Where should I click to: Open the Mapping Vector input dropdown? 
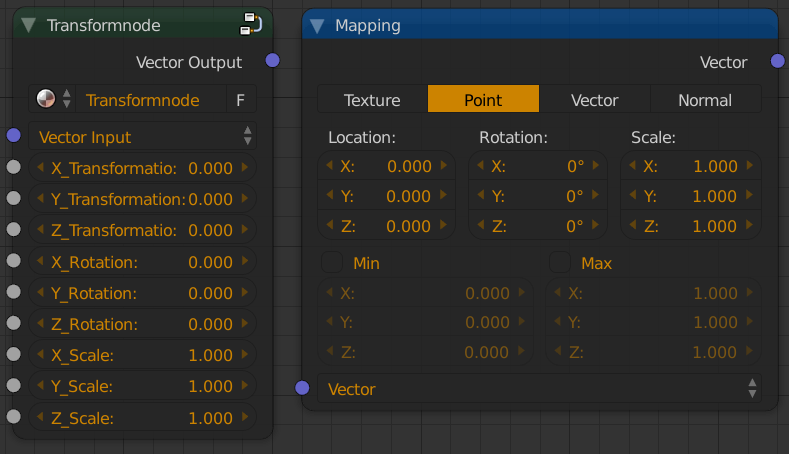coord(539,388)
